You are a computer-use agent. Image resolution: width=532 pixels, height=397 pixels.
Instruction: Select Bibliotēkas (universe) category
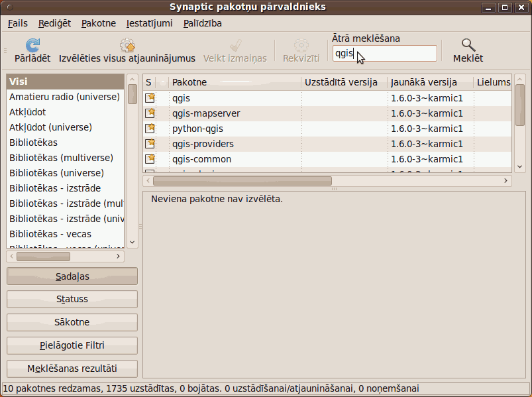coord(65,173)
